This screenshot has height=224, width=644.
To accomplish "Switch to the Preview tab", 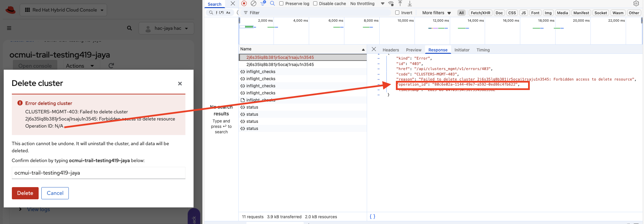I will pos(414,50).
